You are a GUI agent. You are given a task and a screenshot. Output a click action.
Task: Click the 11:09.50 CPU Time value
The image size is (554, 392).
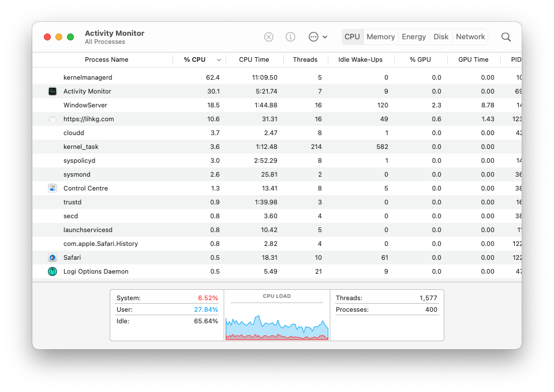[x=265, y=77]
